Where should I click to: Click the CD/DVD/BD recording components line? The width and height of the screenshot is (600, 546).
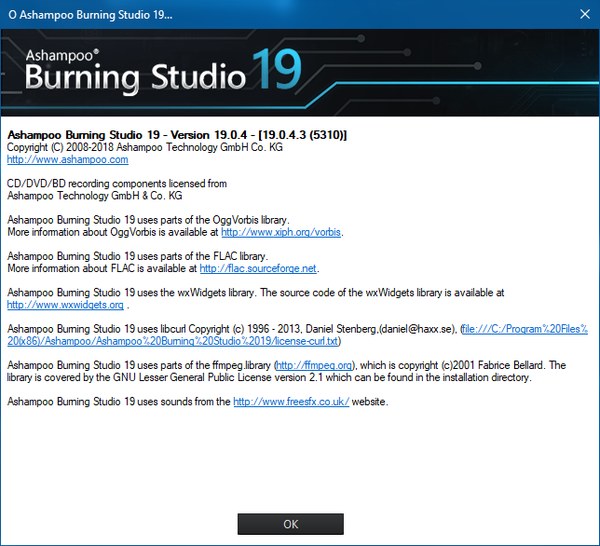117,184
